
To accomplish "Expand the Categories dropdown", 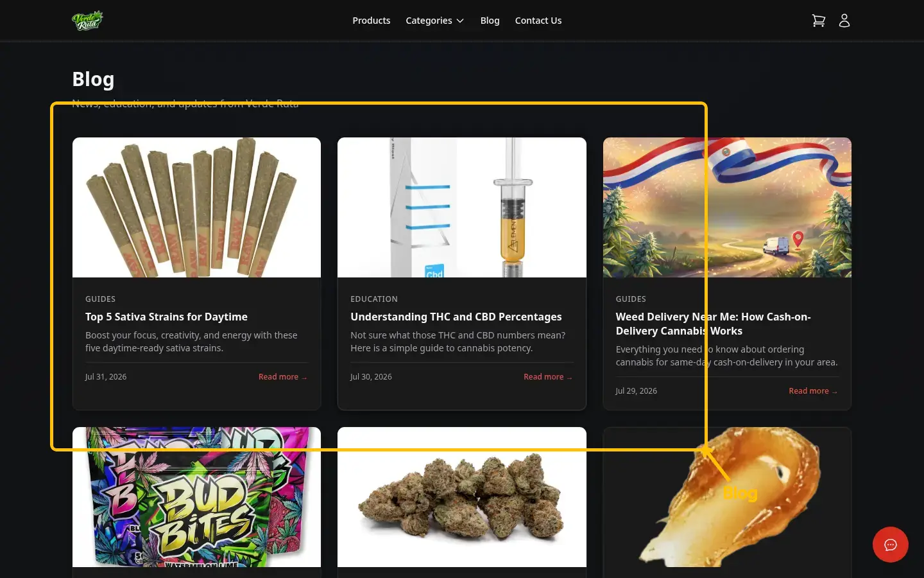I will [434, 21].
